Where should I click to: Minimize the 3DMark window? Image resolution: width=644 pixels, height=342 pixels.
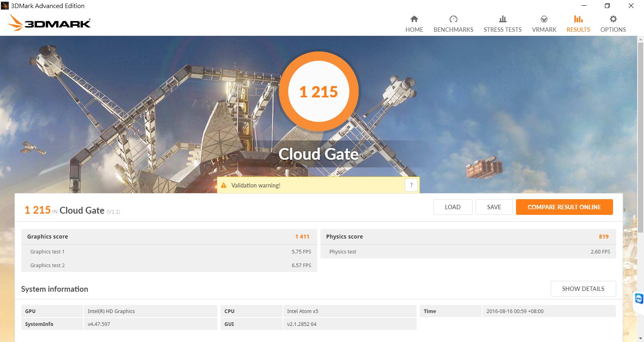584,6
